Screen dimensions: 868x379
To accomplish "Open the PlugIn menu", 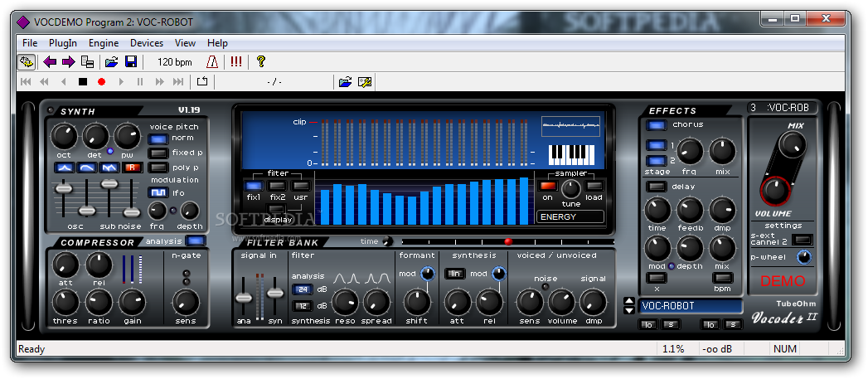I will point(62,42).
